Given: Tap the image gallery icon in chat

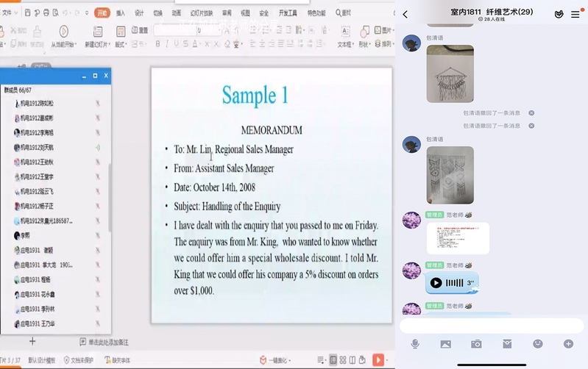Looking at the screenshot, I should [x=445, y=344].
